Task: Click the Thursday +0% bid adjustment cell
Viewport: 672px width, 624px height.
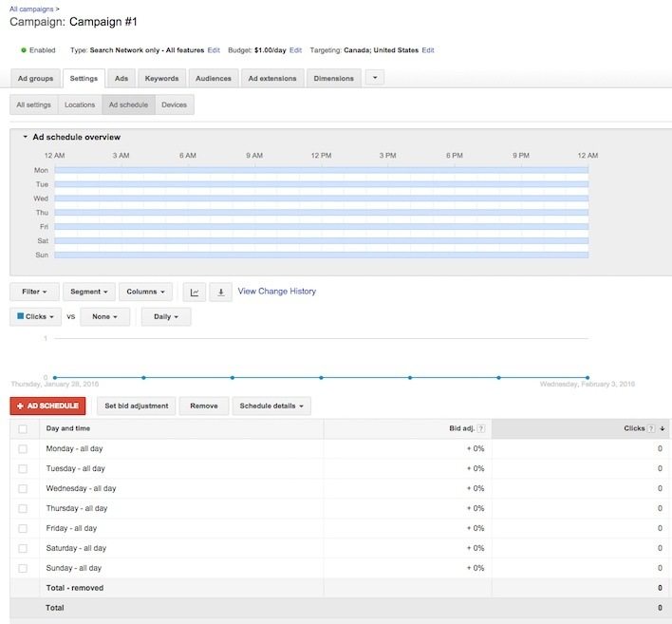Action: [476, 509]
